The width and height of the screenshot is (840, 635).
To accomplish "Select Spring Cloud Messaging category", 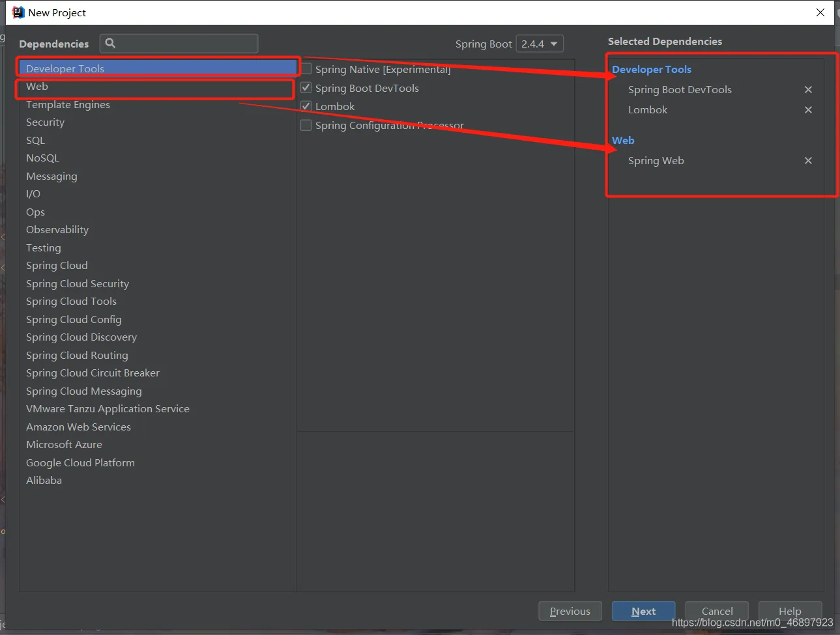I will pyautogui.click(x=158, y=391).
